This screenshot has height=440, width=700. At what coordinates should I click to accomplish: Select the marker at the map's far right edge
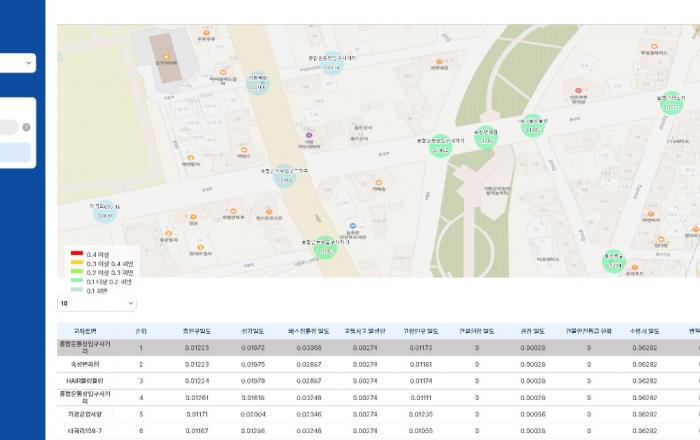[x=671, y=103]
